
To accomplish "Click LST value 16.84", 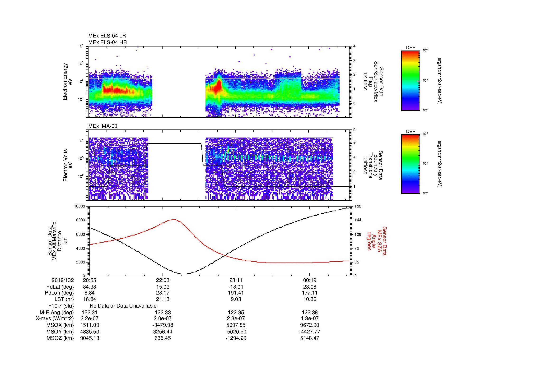I will pos(90,299).
